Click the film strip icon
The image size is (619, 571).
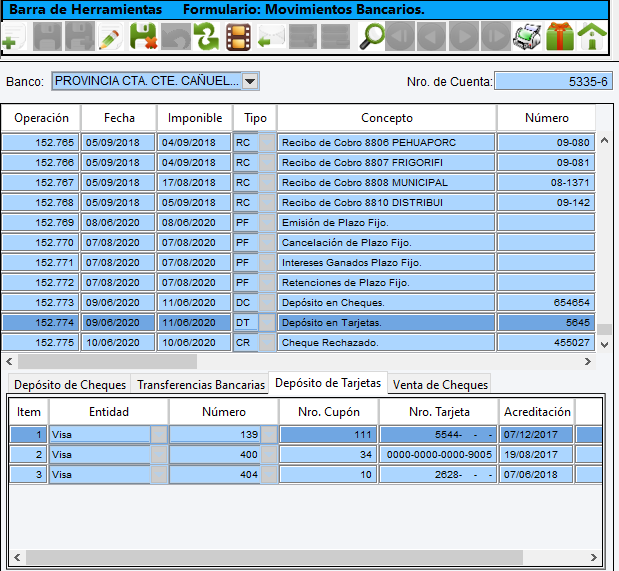coord(239,37)
